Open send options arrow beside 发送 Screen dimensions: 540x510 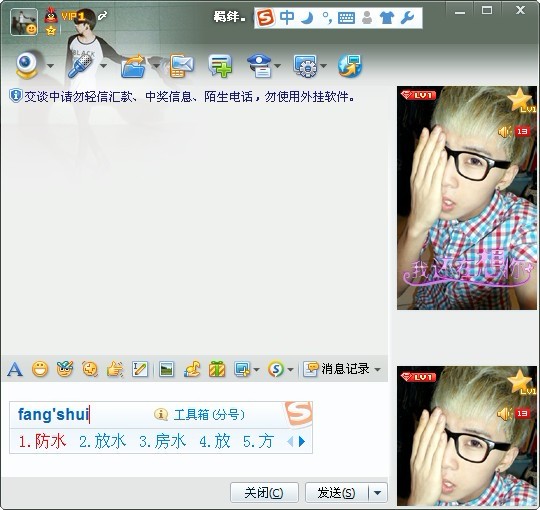377,493
